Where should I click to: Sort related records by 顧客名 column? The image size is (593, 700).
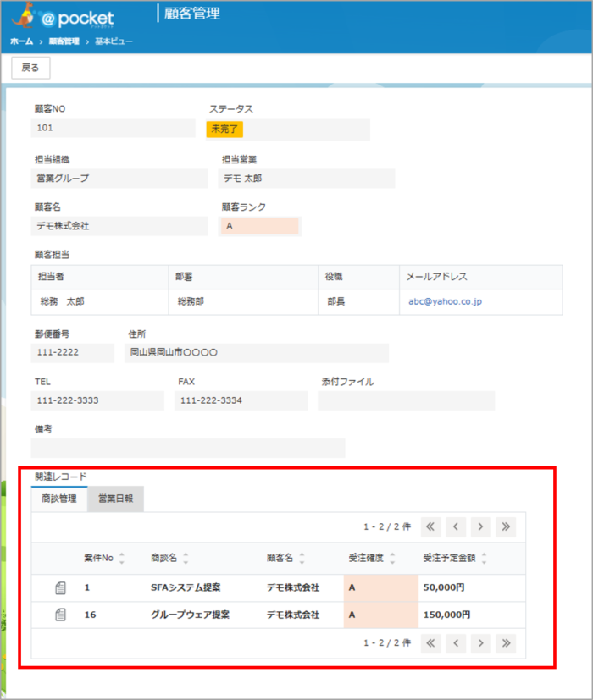pyautogui.click(x=302, y=558)
